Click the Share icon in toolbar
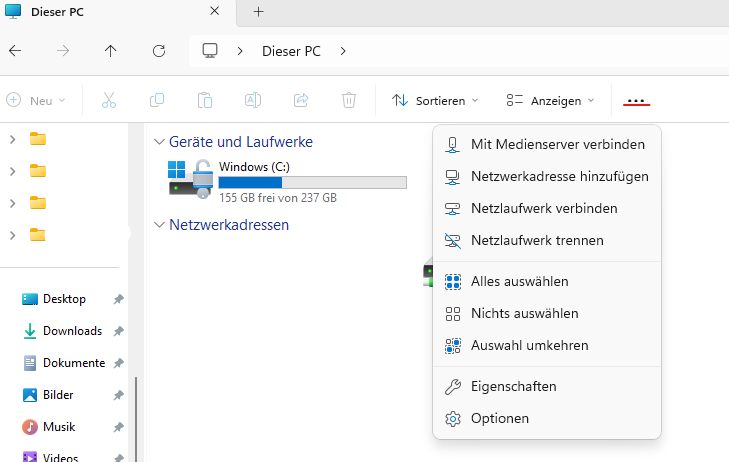 coord(301,100)
